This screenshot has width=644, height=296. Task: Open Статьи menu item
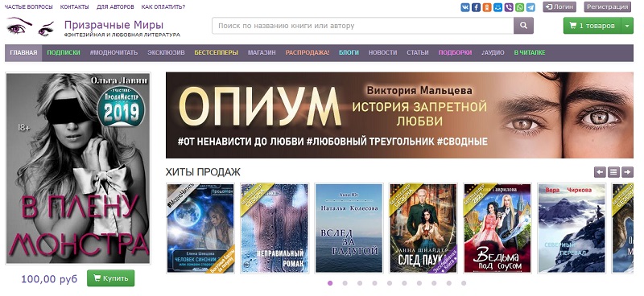[x=418, y=52]
